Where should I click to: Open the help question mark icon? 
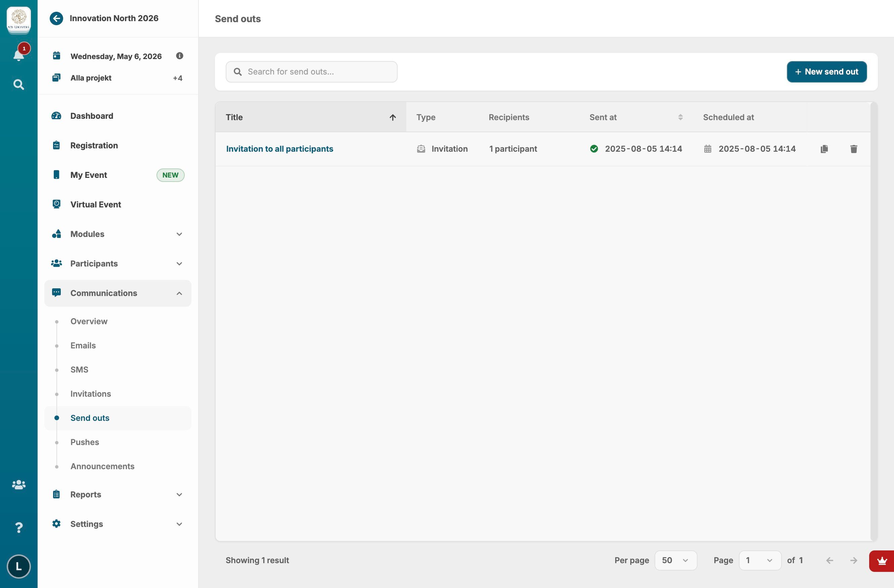coord(19,528)
